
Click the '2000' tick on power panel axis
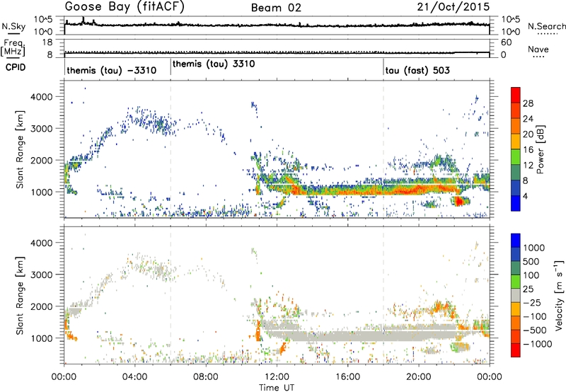(42, 160)
